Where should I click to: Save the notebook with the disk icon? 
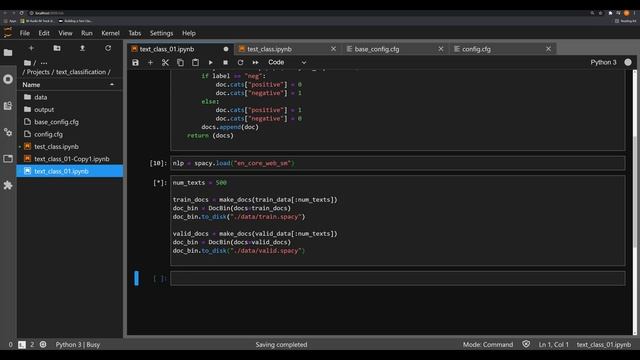pyautogui.click(x=136, y=62)
